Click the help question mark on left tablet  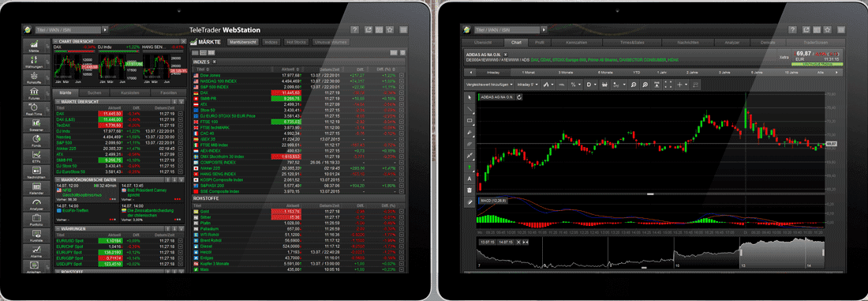[x=355, y=30]
